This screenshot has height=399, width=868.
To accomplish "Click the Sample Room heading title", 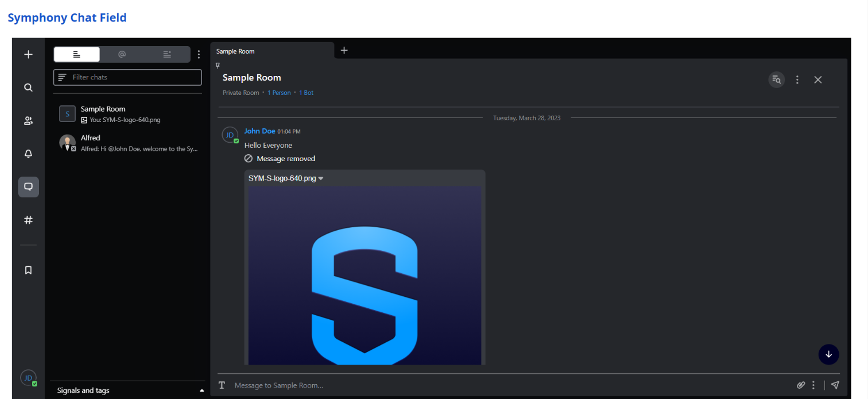I will click(x=252, y=78).
